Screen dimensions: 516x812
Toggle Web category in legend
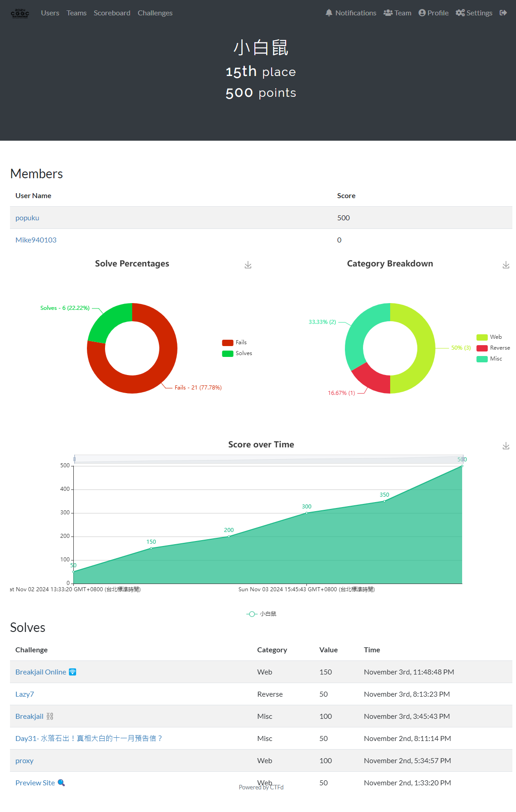pos(489,337)
